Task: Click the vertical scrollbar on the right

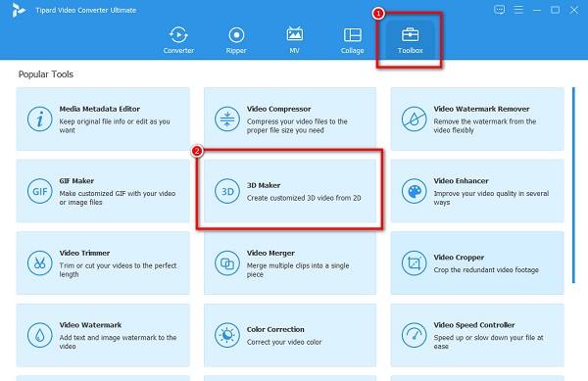Action: 573,185
